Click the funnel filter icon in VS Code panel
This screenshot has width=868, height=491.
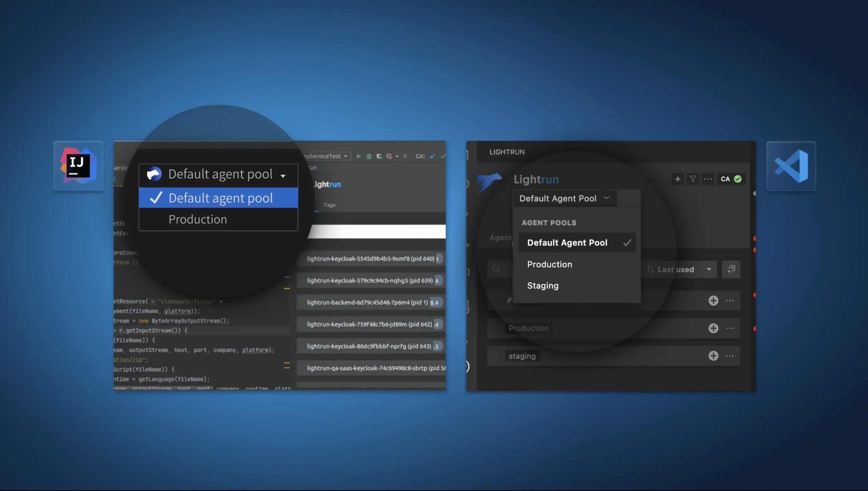coord(693,179)
